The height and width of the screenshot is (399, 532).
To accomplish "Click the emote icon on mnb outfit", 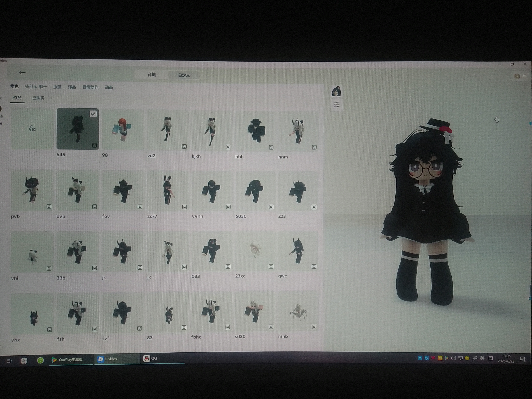I will click(x=314, y=327).
